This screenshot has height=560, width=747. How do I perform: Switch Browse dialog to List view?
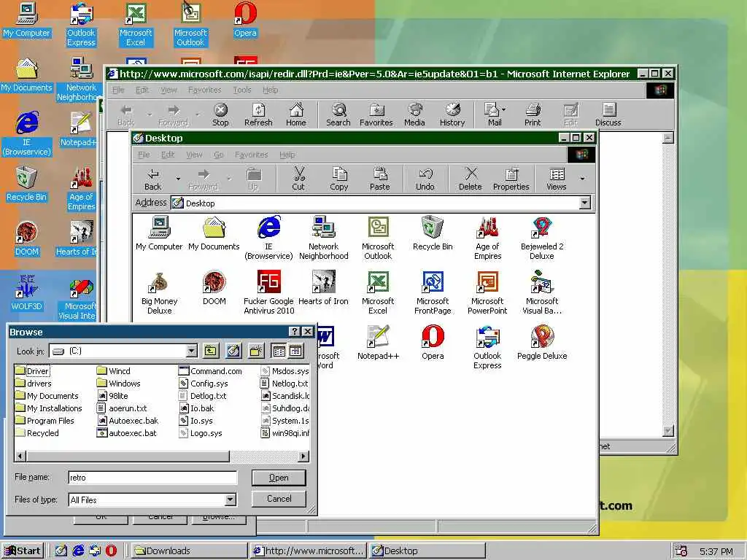pos(279,351)
